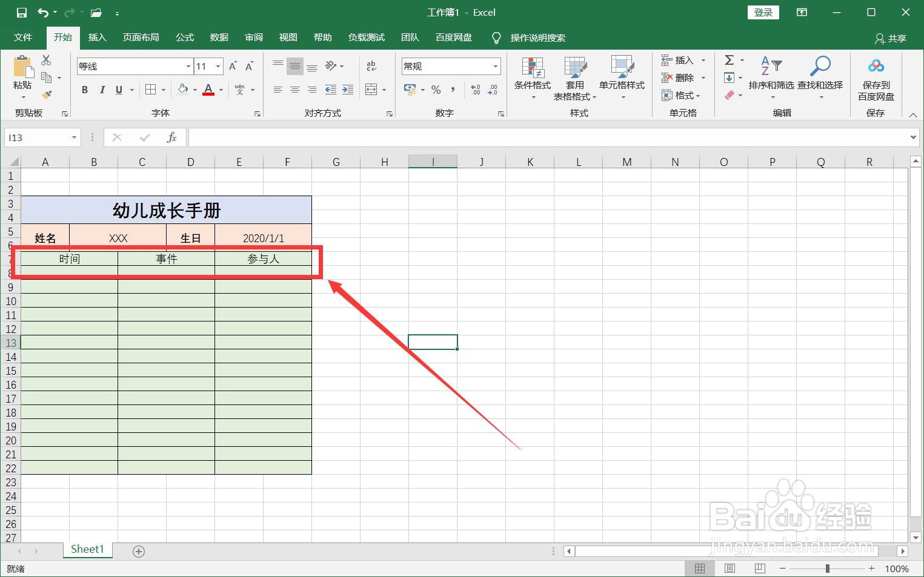
Task: Open the number format dropdown 常规
Action: pyautogui.click(x=496, y=66)
